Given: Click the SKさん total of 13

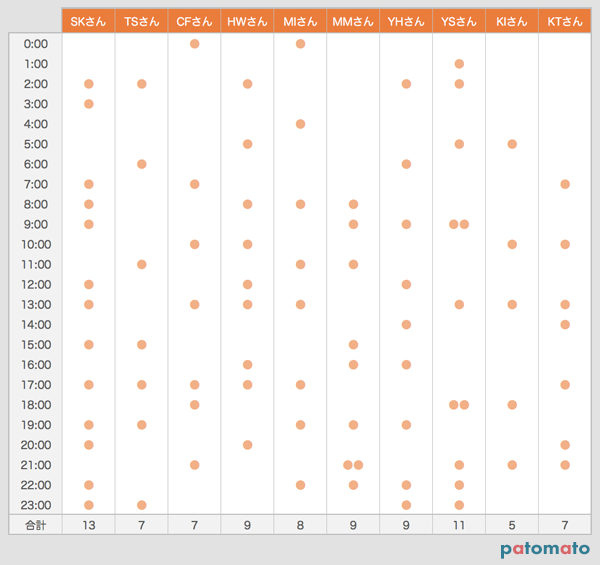Looking at the screenshot, I should click(x=88, y=525).
